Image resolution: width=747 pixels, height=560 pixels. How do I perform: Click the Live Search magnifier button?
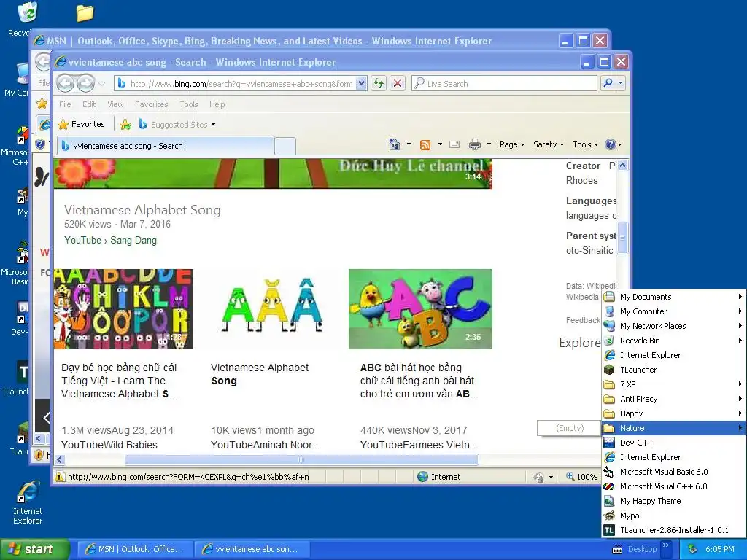point(608,83)
